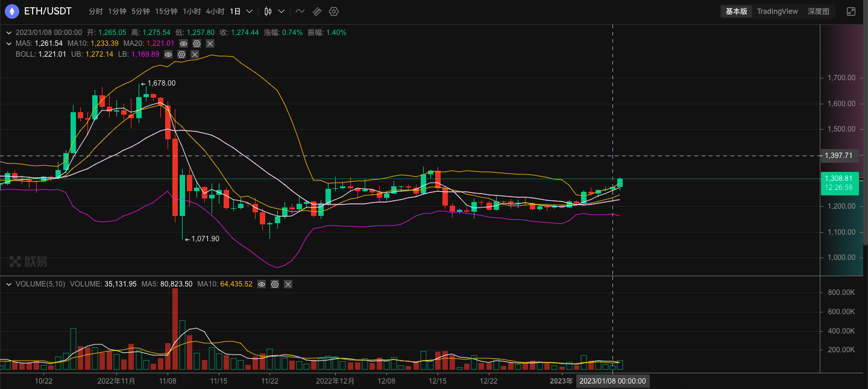Open BOLL indicator settings gear
This screenshot has width=868, height=389.
[x=181, y=54]
